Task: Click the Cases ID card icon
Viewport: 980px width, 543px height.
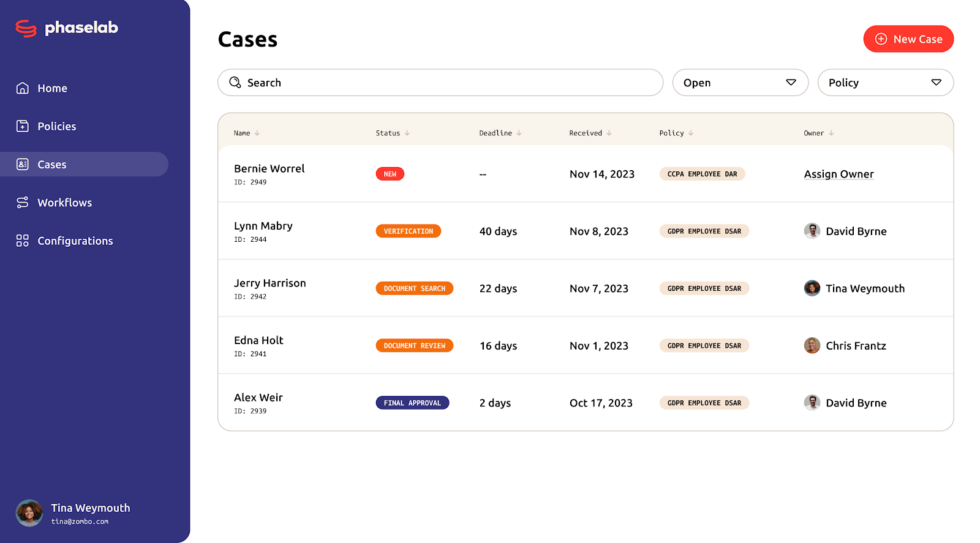Action: (23, 164)
